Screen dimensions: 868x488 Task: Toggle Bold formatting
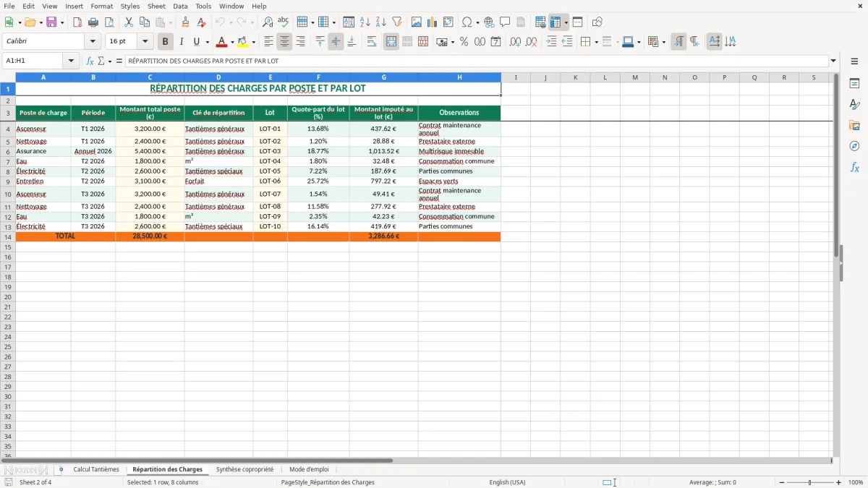166,42
